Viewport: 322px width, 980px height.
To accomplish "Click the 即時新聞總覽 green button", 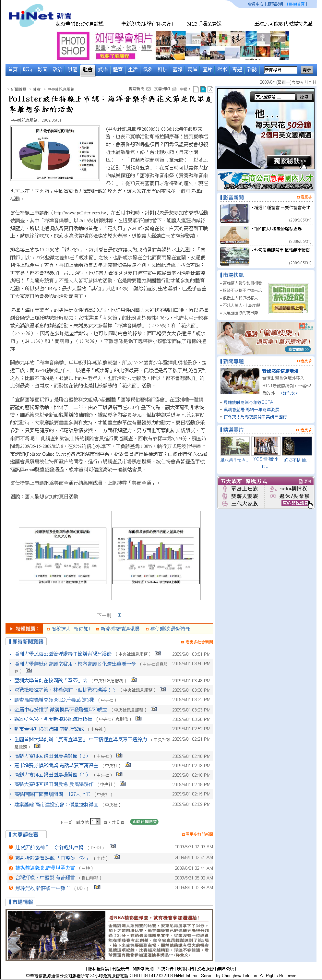I will 144,822.
